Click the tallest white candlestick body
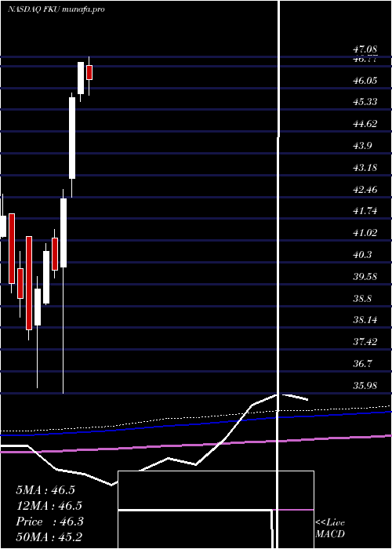The height and width of the screenshot is (549, 392). [x=72, y=138]
